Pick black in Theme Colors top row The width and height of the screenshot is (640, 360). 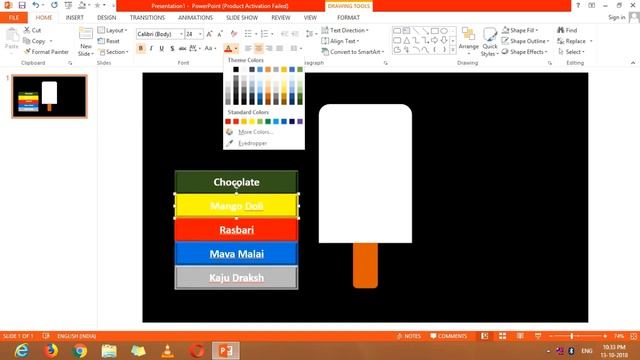(236, 69)
